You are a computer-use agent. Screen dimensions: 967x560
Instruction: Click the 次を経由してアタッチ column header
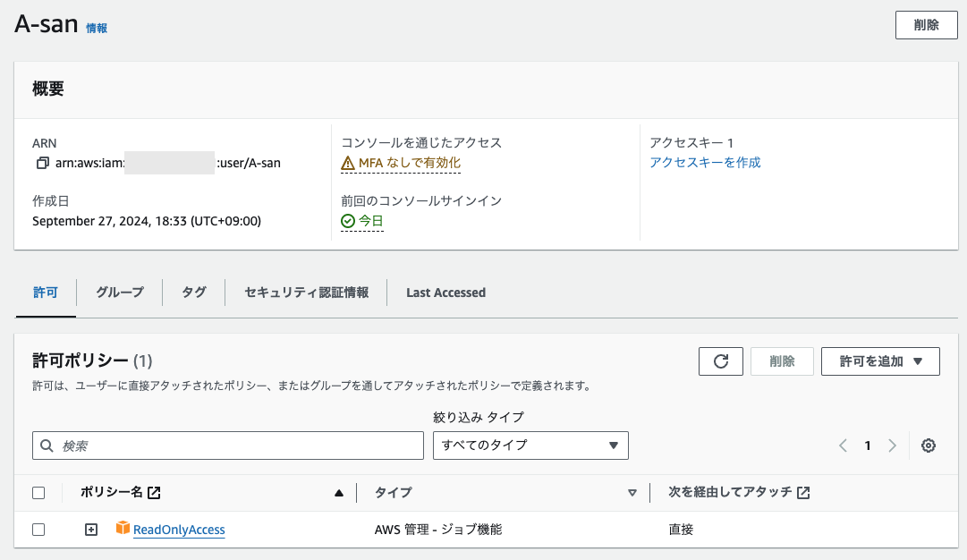(730, 492)
